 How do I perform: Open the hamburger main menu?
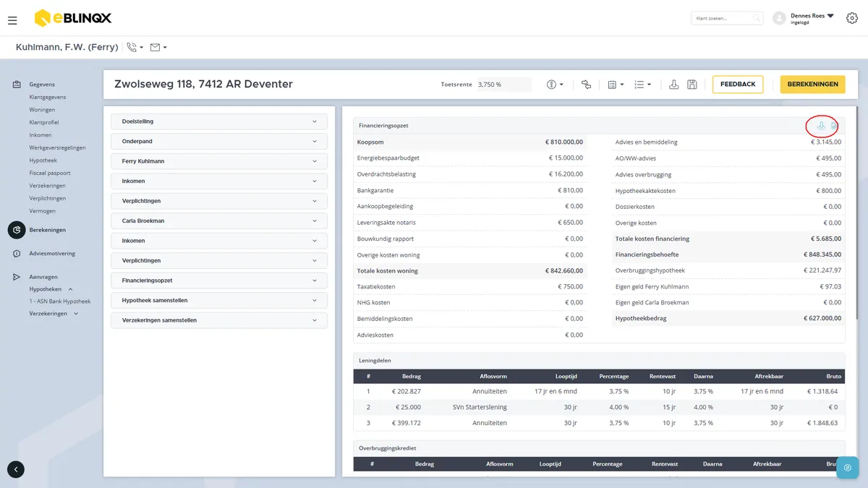coord(12,20)
